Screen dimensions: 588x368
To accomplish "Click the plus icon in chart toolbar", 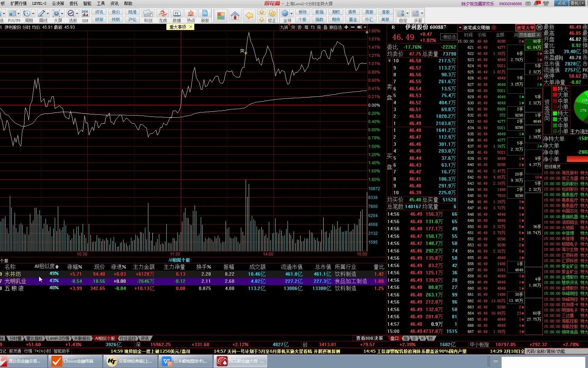I will pos(346,27).
